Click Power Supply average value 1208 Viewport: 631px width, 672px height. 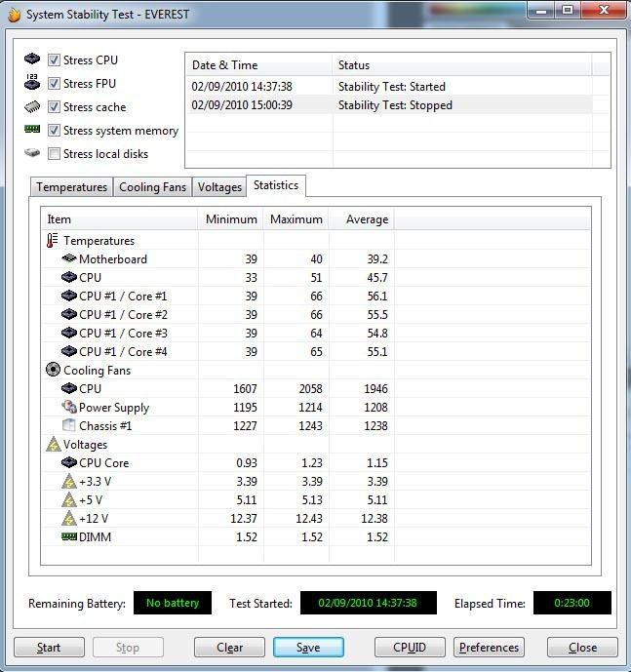point(375,407)
